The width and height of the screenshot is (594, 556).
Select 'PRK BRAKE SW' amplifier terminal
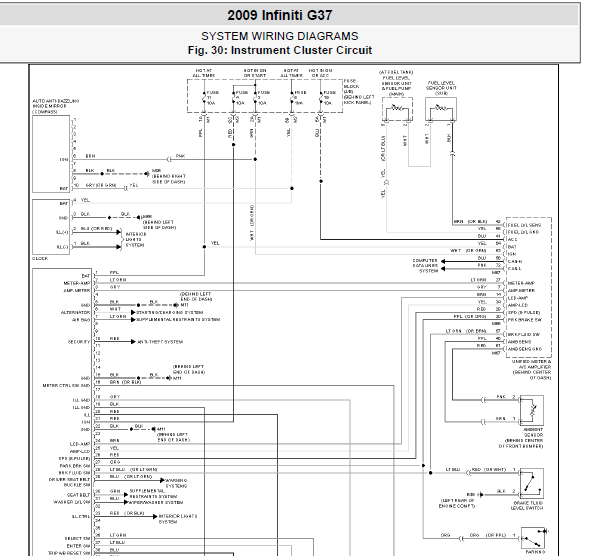point(525,320)
